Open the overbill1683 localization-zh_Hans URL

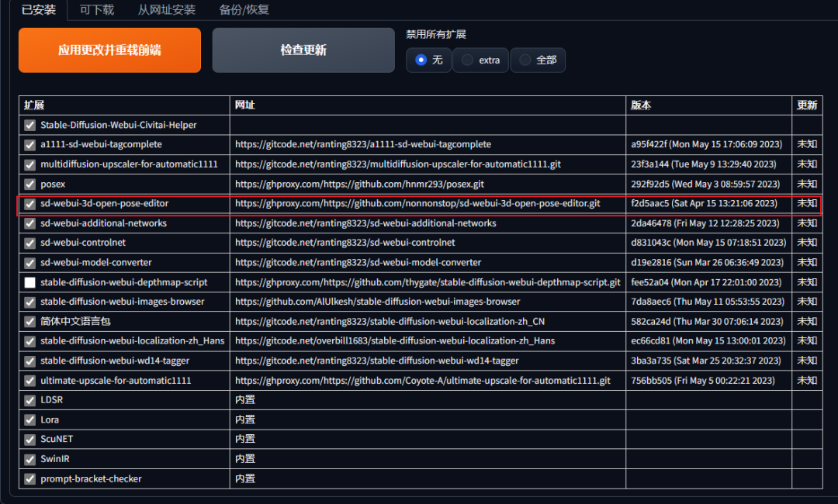pyautogui.click(x=395, y=340)
